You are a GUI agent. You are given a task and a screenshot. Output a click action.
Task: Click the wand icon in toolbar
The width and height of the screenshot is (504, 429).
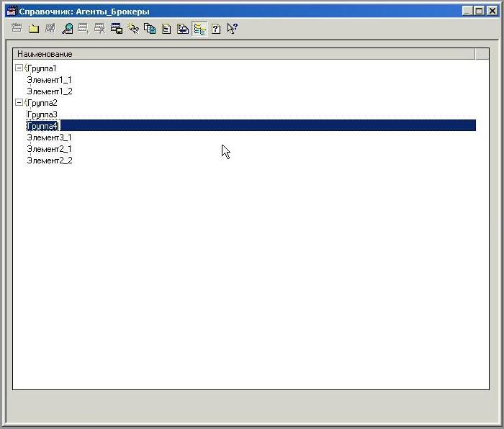[133, 29]
